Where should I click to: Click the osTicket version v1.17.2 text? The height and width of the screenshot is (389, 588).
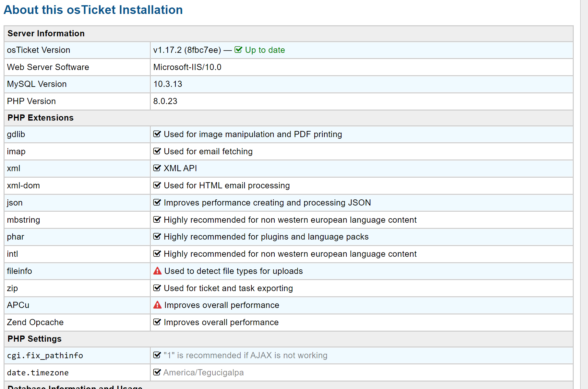pyautogui.click(x=187, y=50)
